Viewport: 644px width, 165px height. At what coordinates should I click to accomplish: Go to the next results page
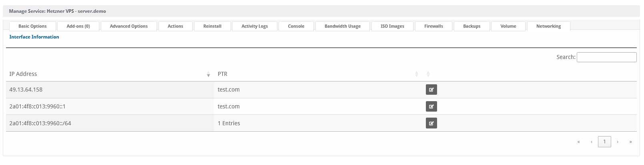point(618,142)
